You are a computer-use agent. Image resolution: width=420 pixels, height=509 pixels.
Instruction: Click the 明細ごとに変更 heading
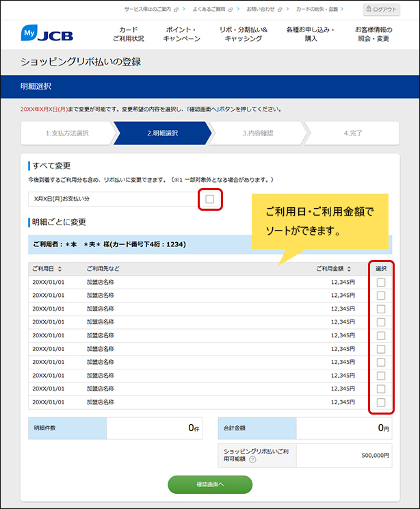pos(59,222)
